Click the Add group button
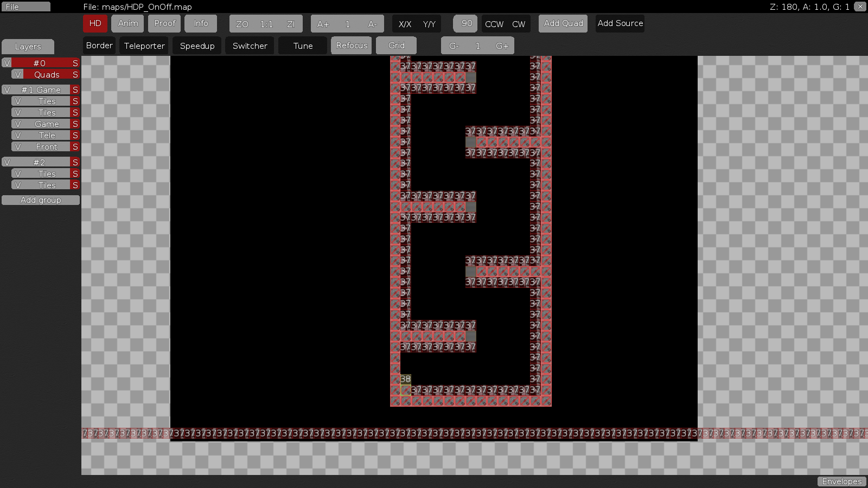The image size is (868, 488). click(41, 200)
